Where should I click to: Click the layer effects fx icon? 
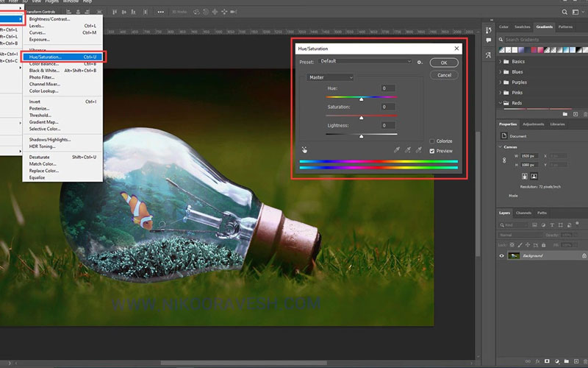pyautogui.click(x=537, y=361)
